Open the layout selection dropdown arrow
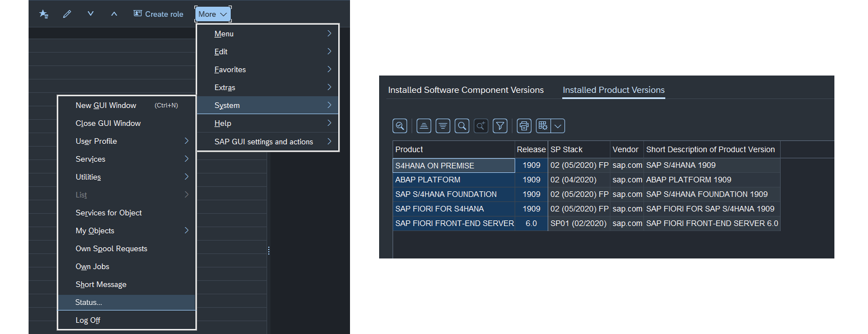868x334 pixels. click(558, 125)
